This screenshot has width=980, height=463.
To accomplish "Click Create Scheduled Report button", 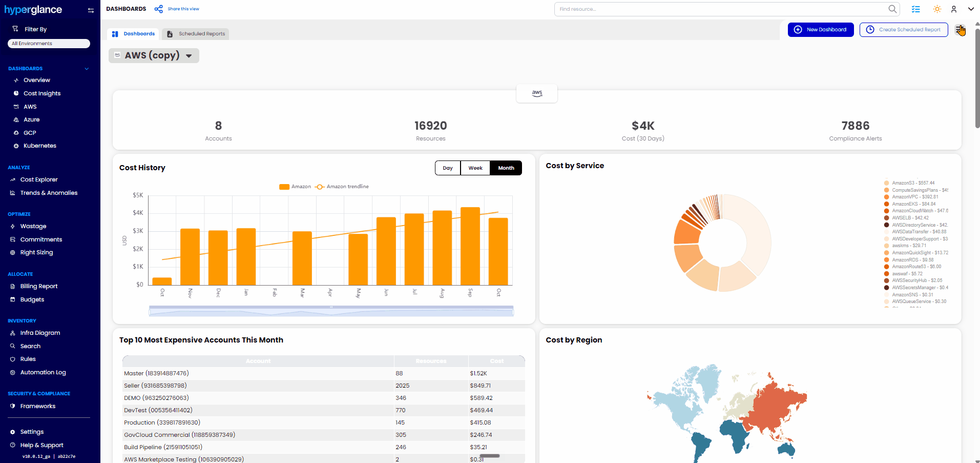I will click(x=904, y=30).
